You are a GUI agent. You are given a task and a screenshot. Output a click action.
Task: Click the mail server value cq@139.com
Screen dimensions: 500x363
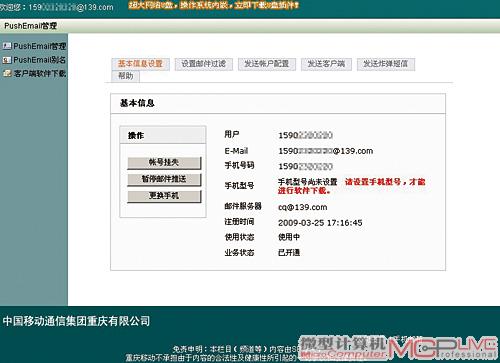pyautogui.click(x=303, y=207)
